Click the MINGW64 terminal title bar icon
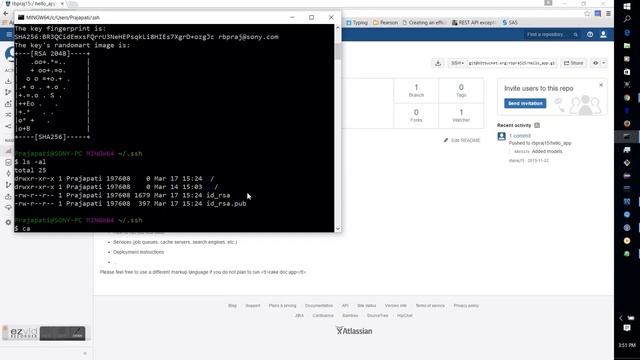640x360 pixels. (x=21, y=18)
